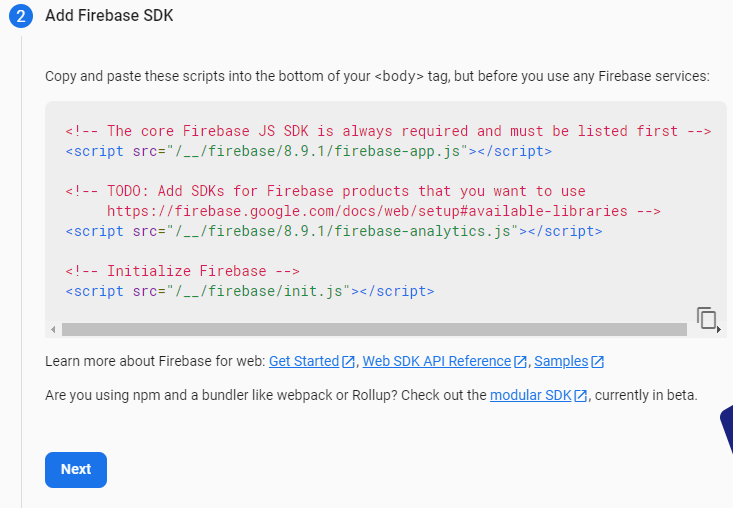This screenshot has height=508, width=733.
Task: Copy the Firebase SDK code snippet
Action: click(707, 318)
